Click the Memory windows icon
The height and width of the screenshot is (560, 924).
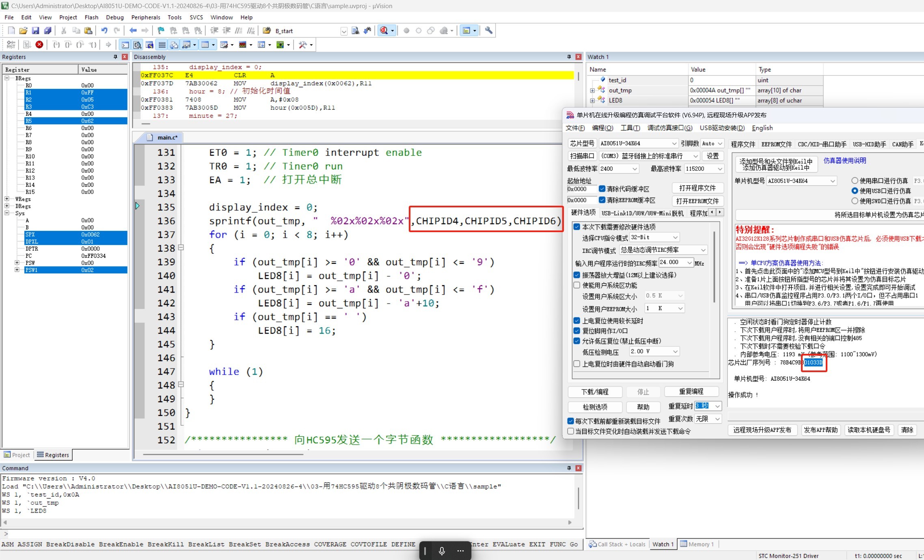point(205,45)
